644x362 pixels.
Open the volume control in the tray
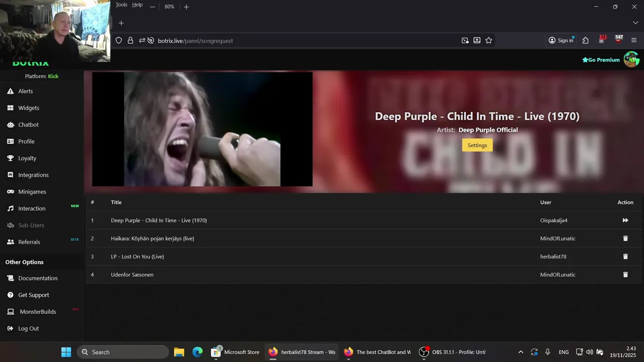pos(590,352)
